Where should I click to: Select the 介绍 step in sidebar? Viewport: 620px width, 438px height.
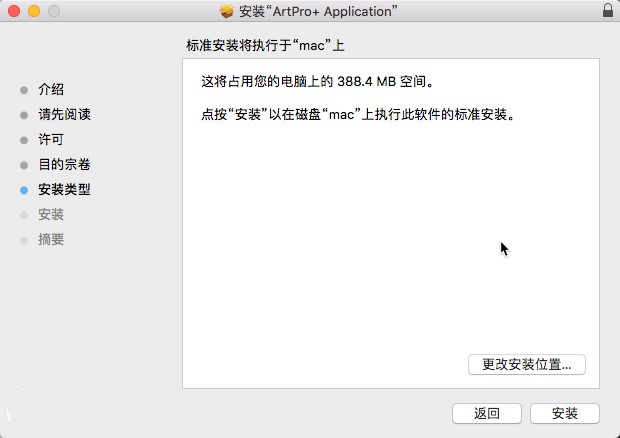pos(51,90)
